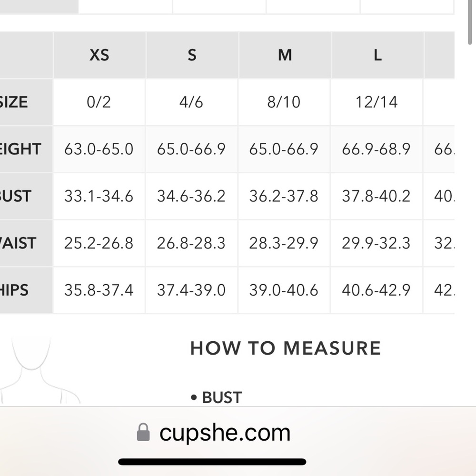Image resolution: width=476 pixels, height=476 pixels.
Task: Click the HIPS row label
Action: click(x=14, y=290)
